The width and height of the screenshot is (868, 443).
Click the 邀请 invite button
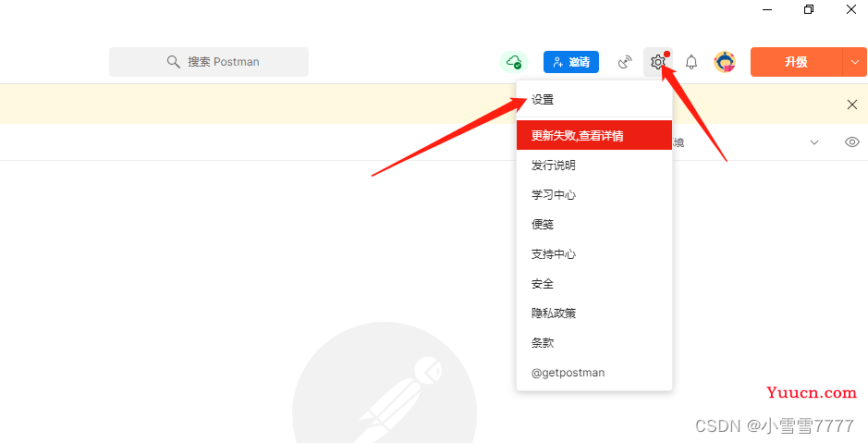[x=571, y=62]
